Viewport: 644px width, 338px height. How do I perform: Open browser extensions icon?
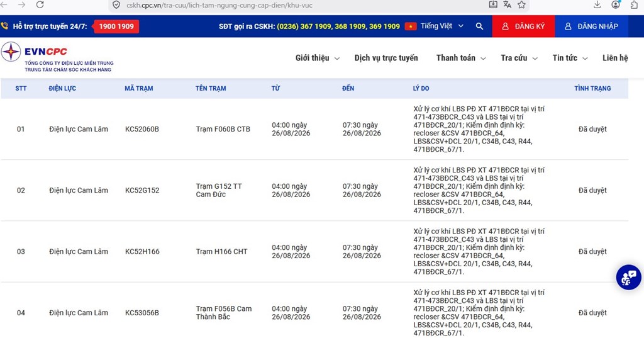pyautogui.click(x=634, y=4)
